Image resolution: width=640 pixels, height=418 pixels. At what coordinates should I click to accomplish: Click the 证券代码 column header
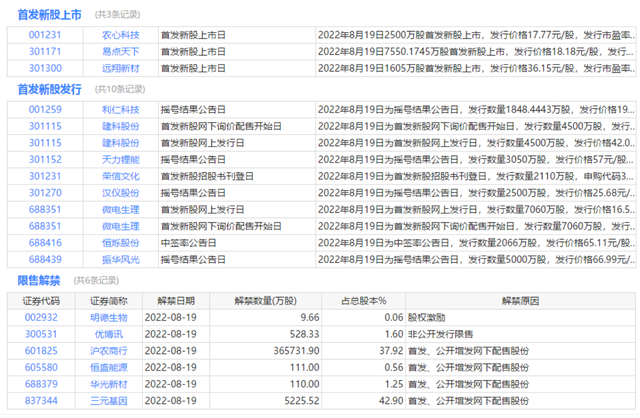(41, 301)
